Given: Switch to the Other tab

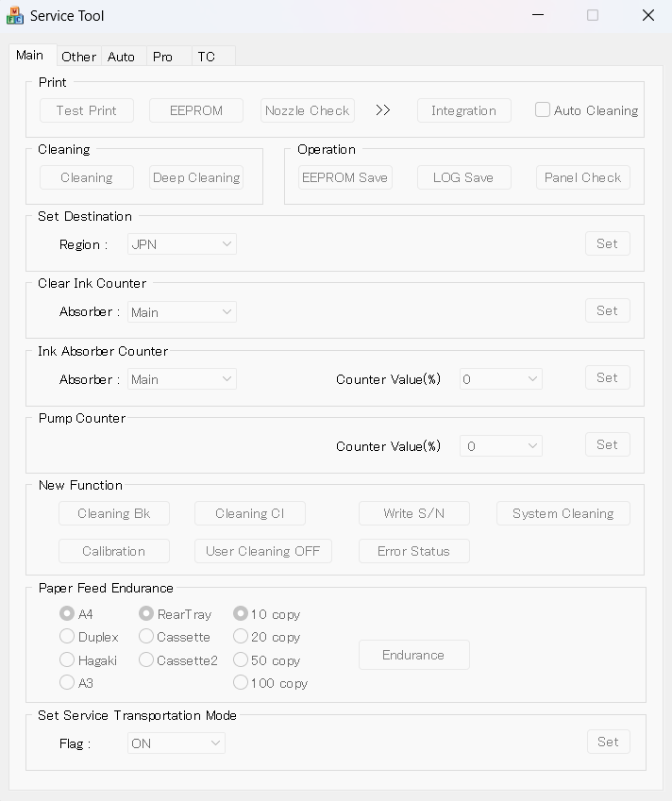Looking at the screenshot, I should coord(78,57).
